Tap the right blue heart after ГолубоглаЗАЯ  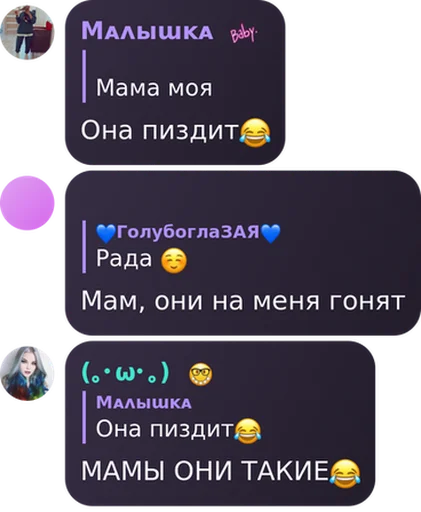[271, 233]
